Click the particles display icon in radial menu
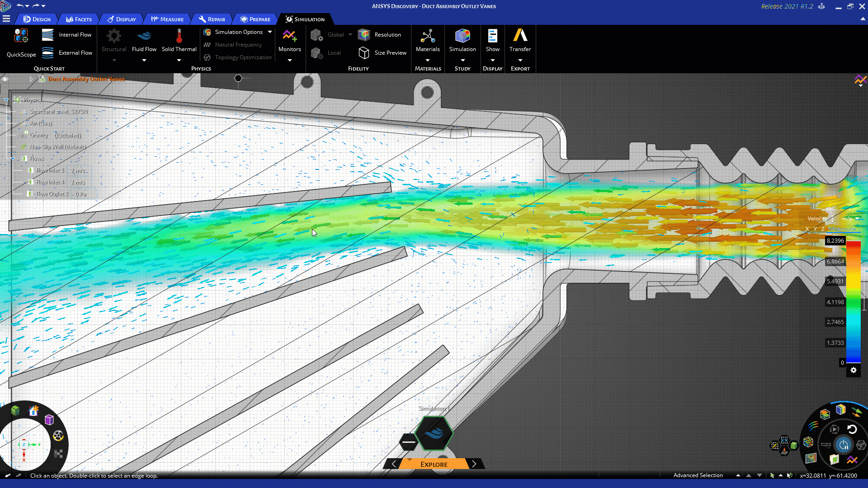The image size is (868, 488). 808,442
